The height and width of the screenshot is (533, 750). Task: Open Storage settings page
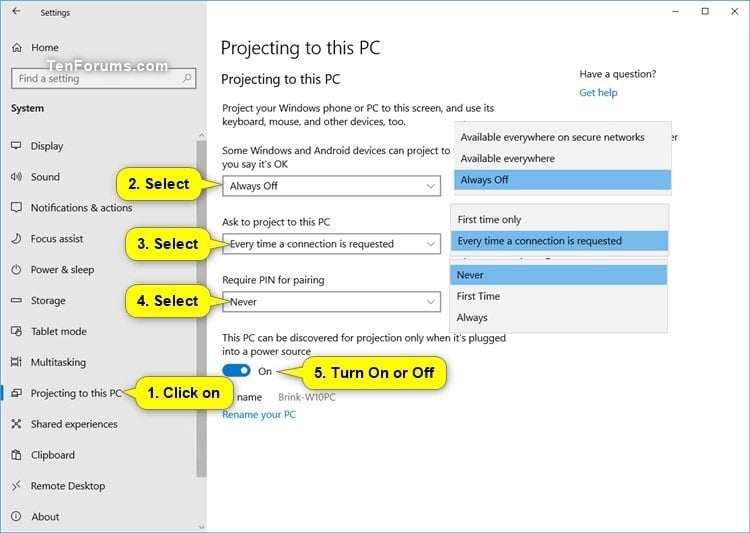click(48, 301)
